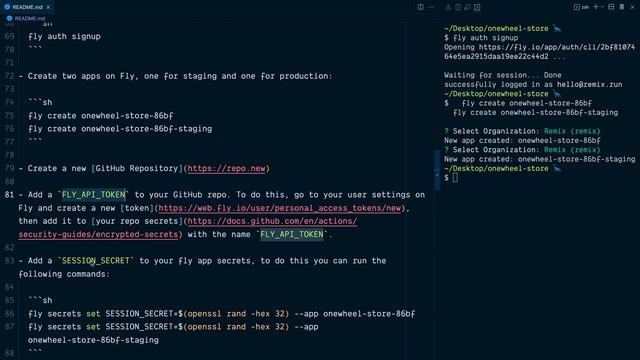The height and width of the screenshot is (360, 640).
Task: Click the '```sh' fence on line 85
Action: click(40, 300)
